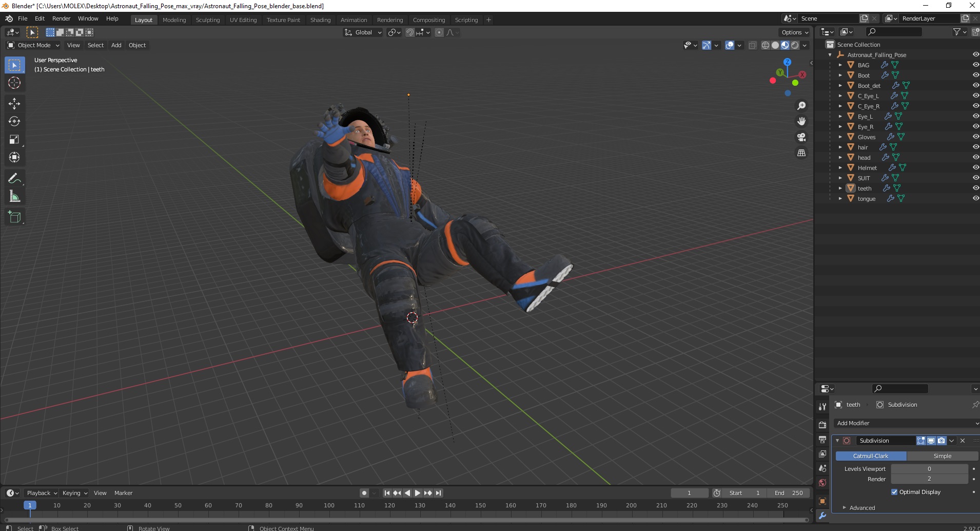Play the animation forward
This screenshot has height=531, width=980.
[x=417, y=493]
